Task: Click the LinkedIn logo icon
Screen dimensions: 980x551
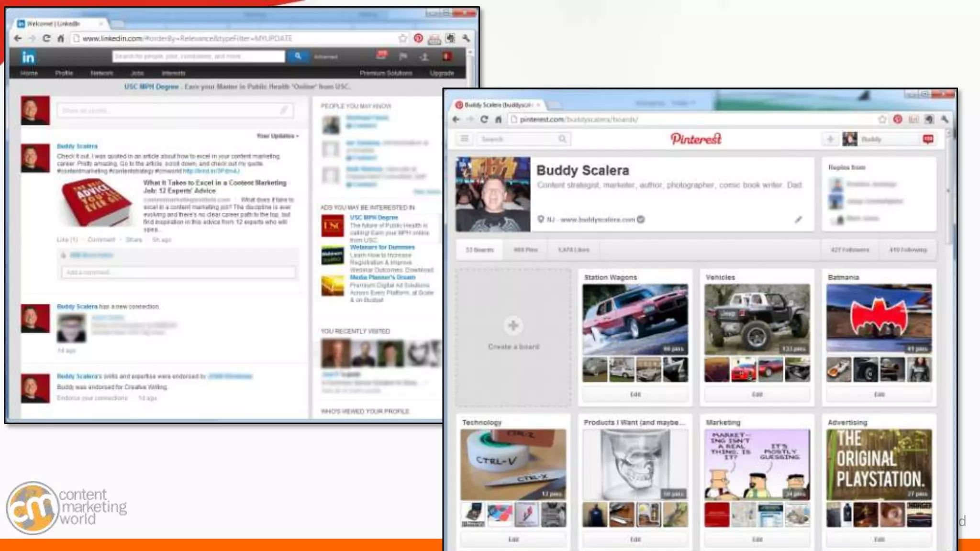Action: click(28, 57)
